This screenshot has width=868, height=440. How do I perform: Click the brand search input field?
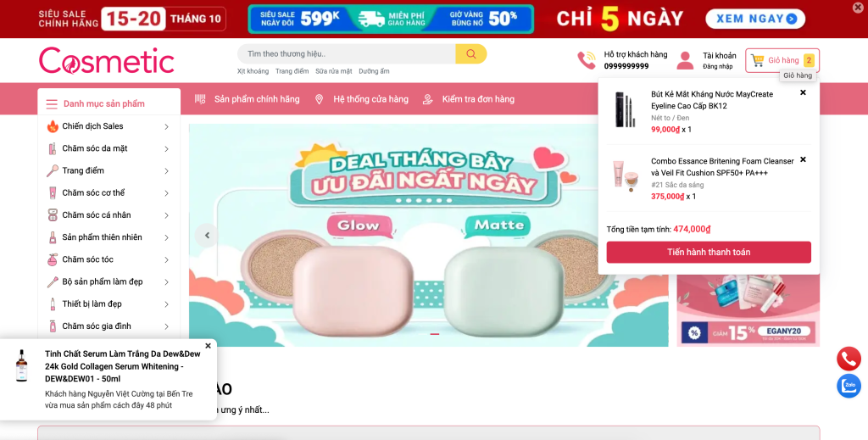coord(347,53)
